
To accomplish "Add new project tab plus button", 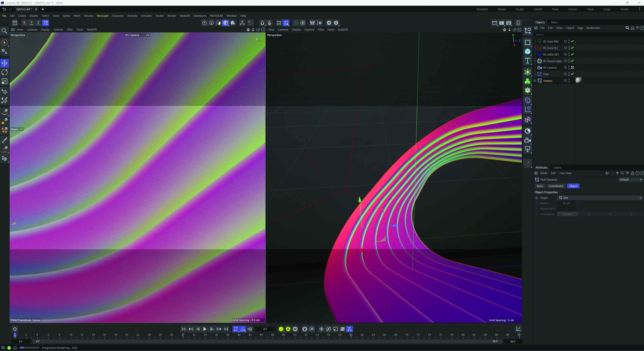I will [x=43, y=9].
